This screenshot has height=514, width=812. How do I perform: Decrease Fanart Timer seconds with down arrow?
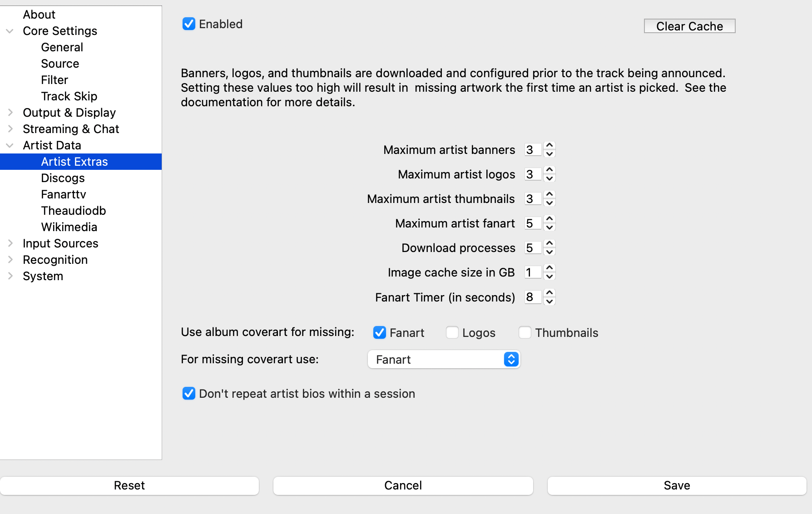pyautogui.click(x=550, y=301)
